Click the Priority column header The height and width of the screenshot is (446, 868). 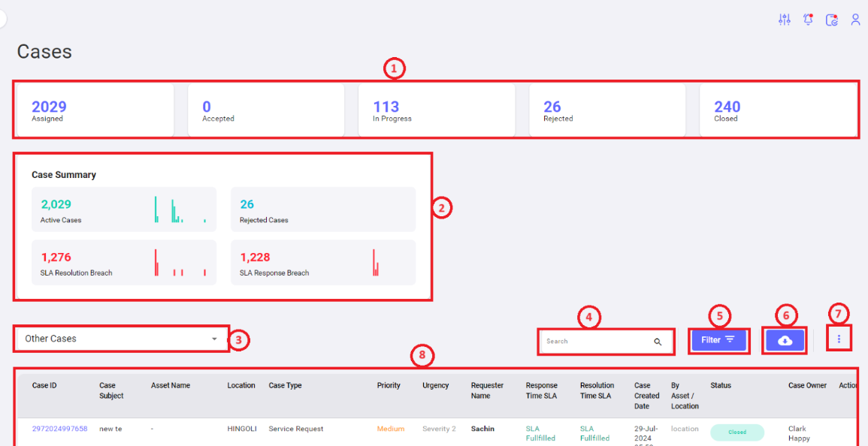click(x=389, y=386)
